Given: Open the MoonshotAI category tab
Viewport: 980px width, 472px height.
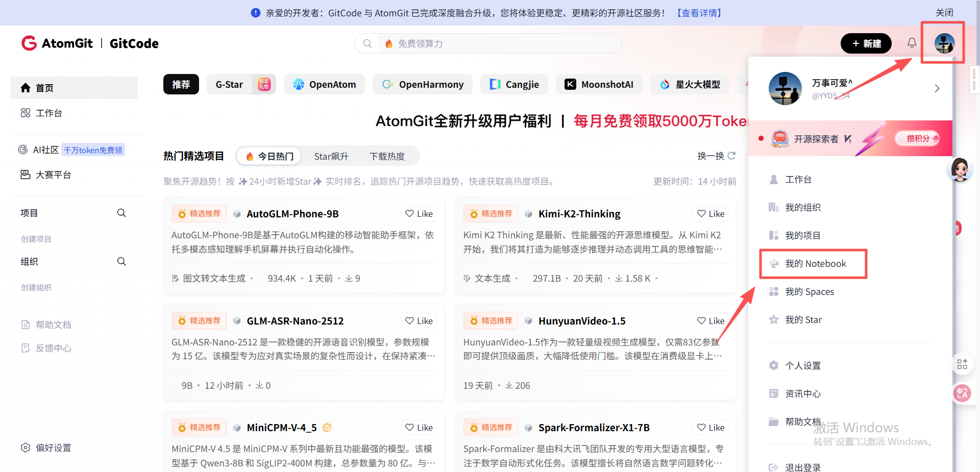Looking at the screenshot, I should coord(599,84).
